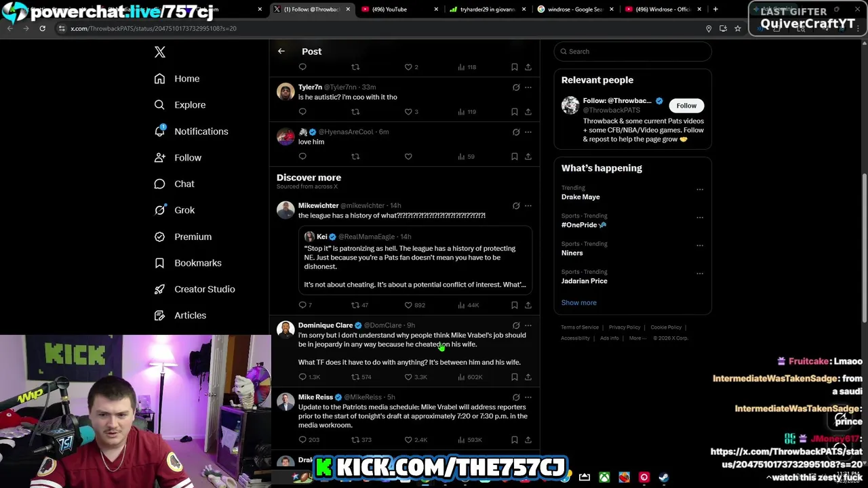The image size is (868, 488).
Task: Share Tyler7n's comment
Action: click(528, 112)
